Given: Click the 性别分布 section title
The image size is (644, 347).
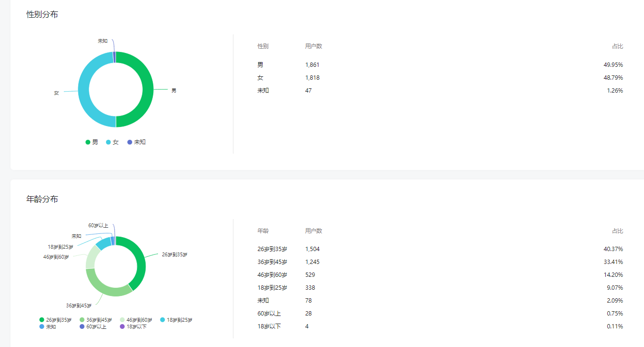Looking at the screenshot, I should tap(42, 14).
